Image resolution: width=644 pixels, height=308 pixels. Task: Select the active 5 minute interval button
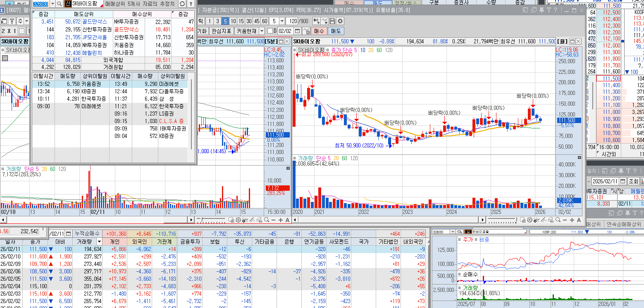225,21
